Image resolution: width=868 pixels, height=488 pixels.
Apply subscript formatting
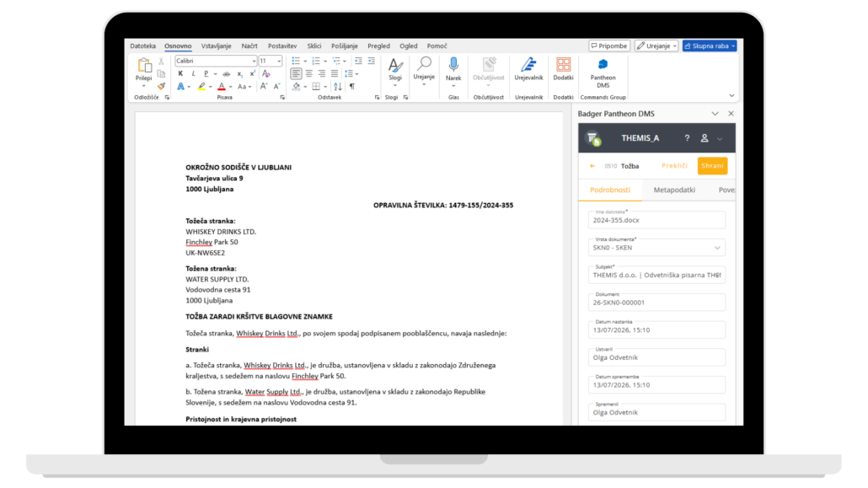pyautogui.click(x=239, y=73)
